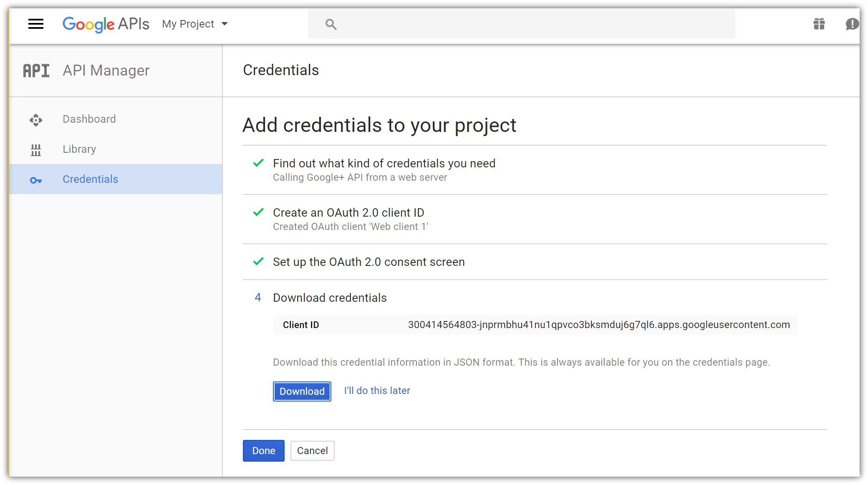Expand the 'Create an OAuth 2.0 client ID' step
The image size is (868, 485).
pos(348,213)
